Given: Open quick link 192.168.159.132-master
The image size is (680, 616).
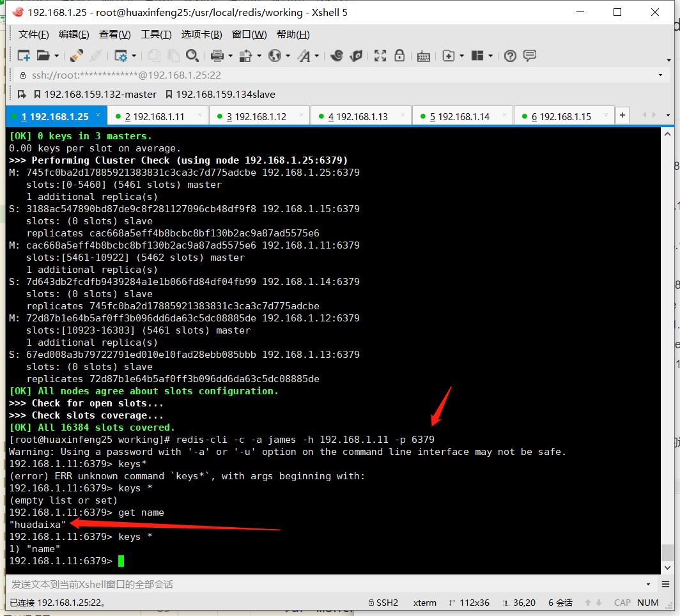Looking at the screenshot, I should coord(95,94).
